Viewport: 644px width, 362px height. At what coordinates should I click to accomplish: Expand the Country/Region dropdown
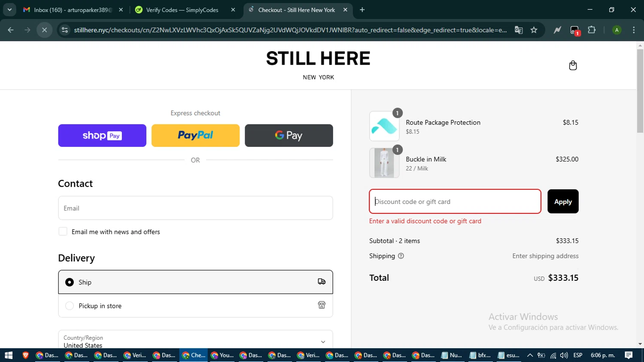click(x=195, y=341)
